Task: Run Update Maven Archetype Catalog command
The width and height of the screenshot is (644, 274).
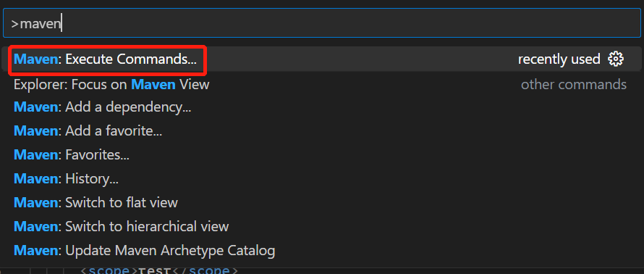Action: point(322,251)
